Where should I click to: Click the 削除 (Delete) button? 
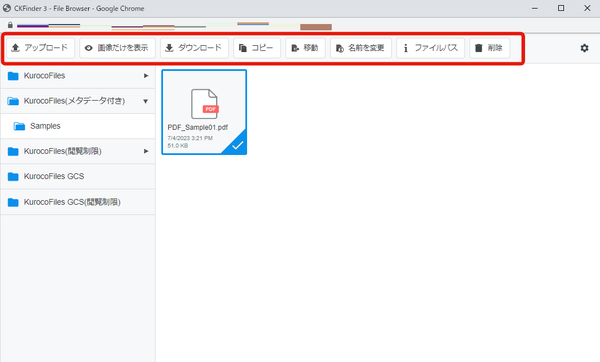click(489, 48)
